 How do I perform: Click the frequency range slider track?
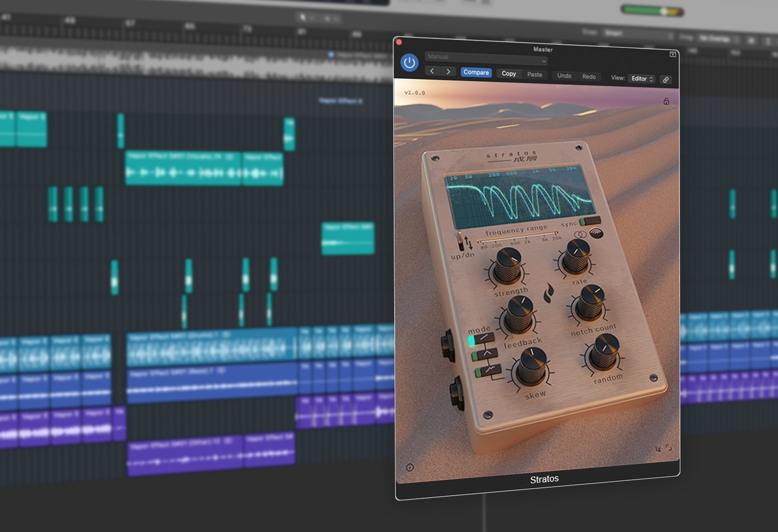tap(517, 237)
